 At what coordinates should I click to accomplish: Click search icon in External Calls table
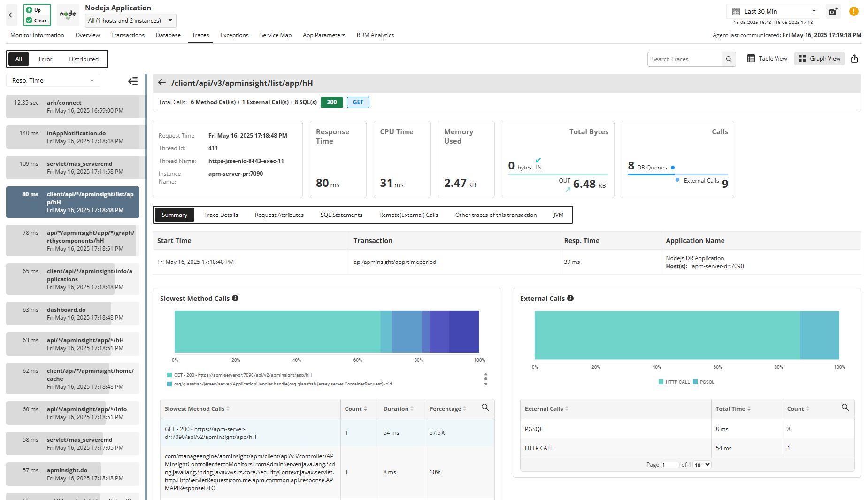click(845, 408)
